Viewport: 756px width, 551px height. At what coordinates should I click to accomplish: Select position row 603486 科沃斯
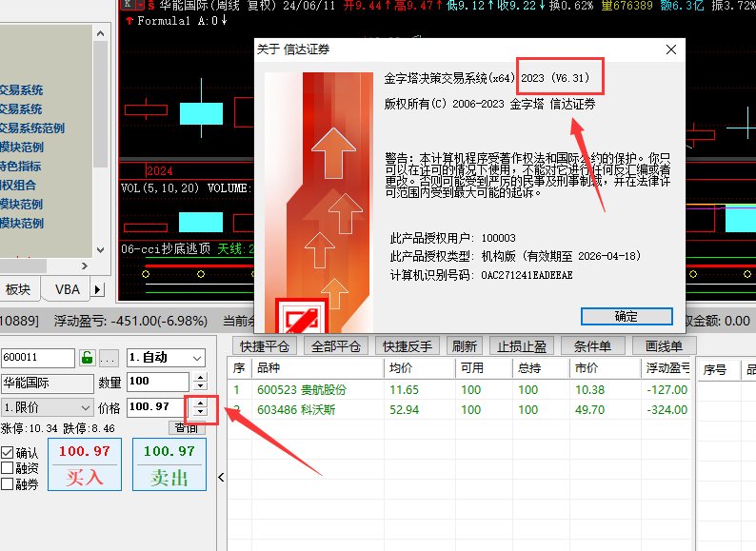click(459, 410)
